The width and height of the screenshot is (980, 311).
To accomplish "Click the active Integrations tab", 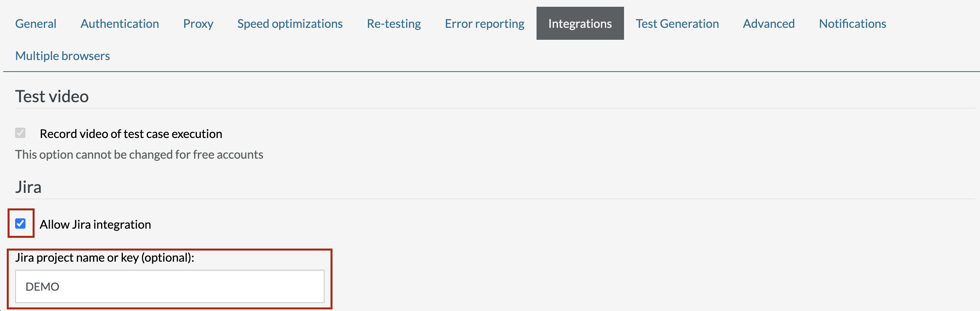I will pyautogui.click(x=580, y=23).
